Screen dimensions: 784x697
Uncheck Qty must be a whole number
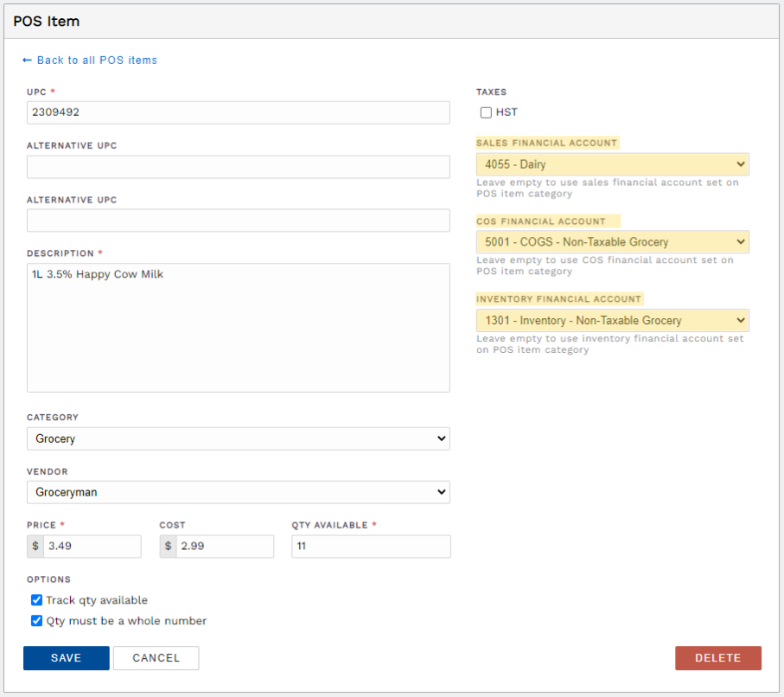coord(36,620)
